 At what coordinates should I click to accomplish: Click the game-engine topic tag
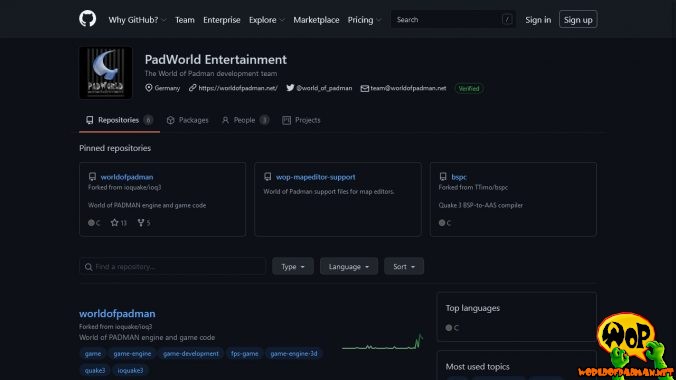pyautogui.click(x=132, y=354)
